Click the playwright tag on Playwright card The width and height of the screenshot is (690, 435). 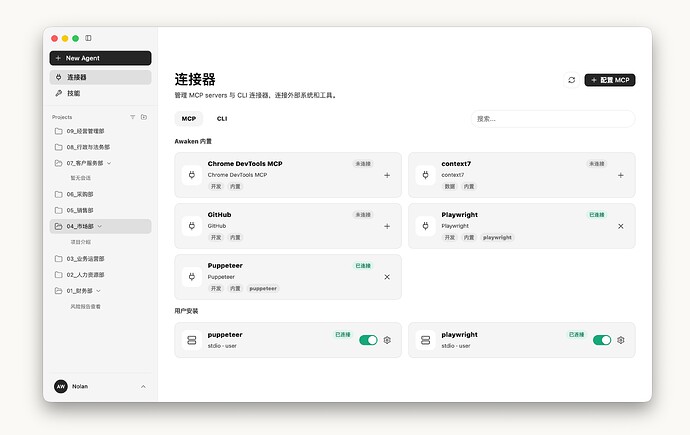click(497, 238)
